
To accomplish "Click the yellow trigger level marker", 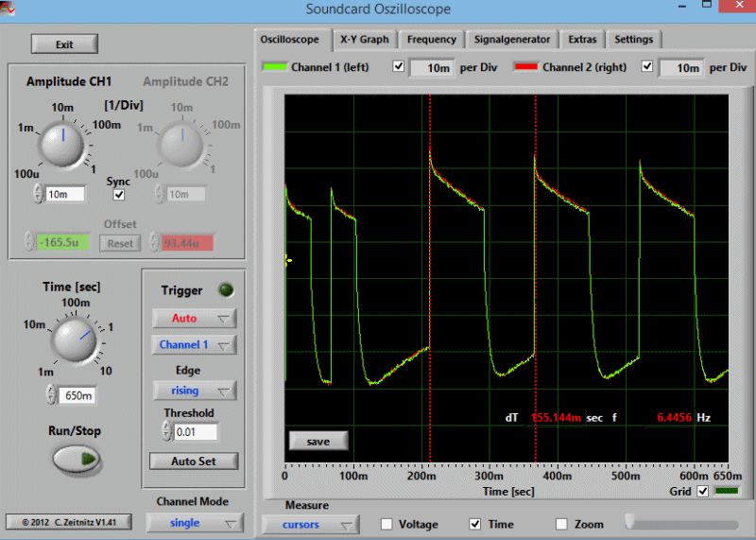I will click(x=288, y=261).
